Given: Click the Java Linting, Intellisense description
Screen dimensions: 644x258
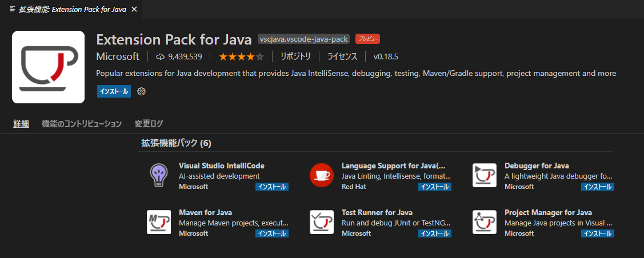Looking at the screenshot, I should click(x=397, y=176).
